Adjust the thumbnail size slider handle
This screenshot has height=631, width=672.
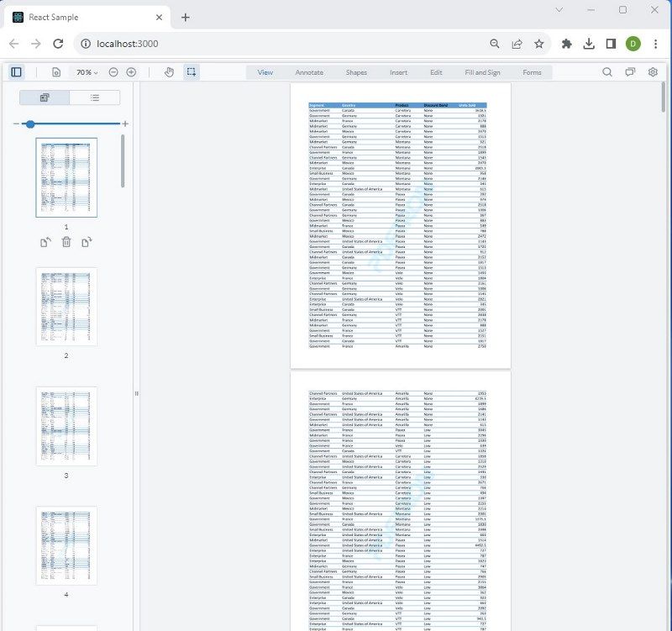click(30, 124)
